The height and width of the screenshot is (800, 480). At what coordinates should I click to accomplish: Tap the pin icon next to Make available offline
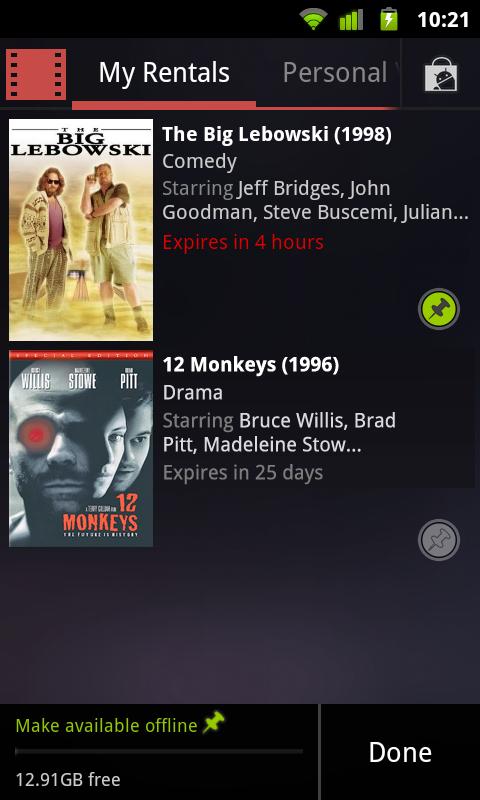[x=214, y=722]
